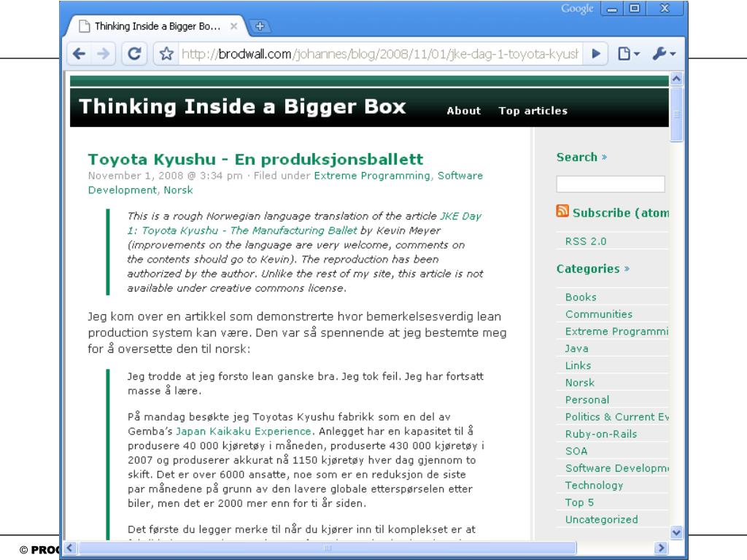Screen dimensions: 747x560
Task: Open the wrench settings menu
Action: (x=664, y=54)
